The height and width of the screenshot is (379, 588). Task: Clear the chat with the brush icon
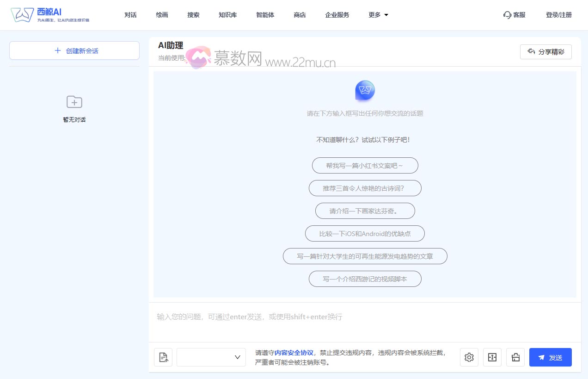click(x=515, y=357)
